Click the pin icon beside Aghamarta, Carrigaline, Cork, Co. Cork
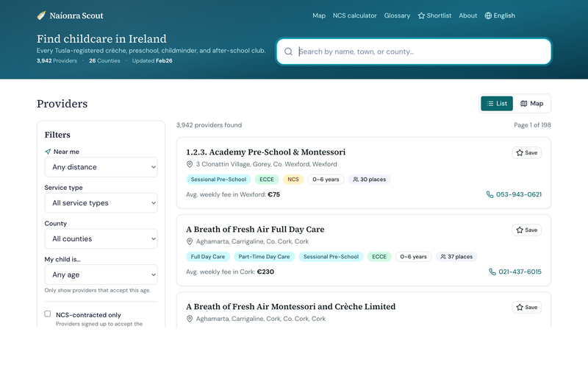Screen dimensions: 588x368 [x=190, y=319]
